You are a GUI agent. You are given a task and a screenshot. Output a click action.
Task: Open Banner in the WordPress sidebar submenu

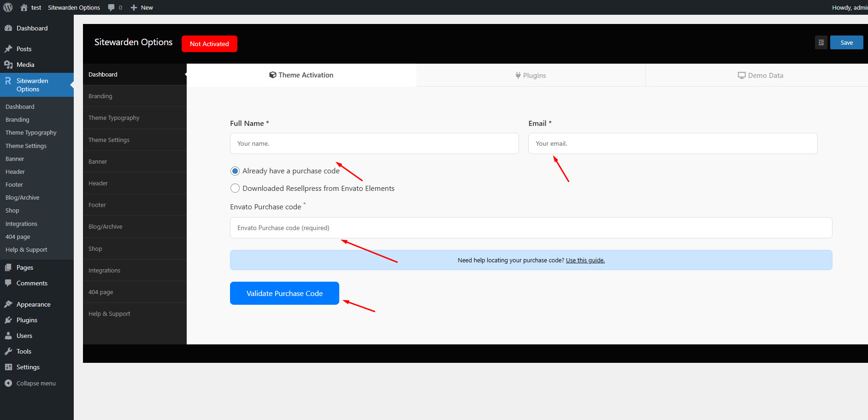pos(37,159)
